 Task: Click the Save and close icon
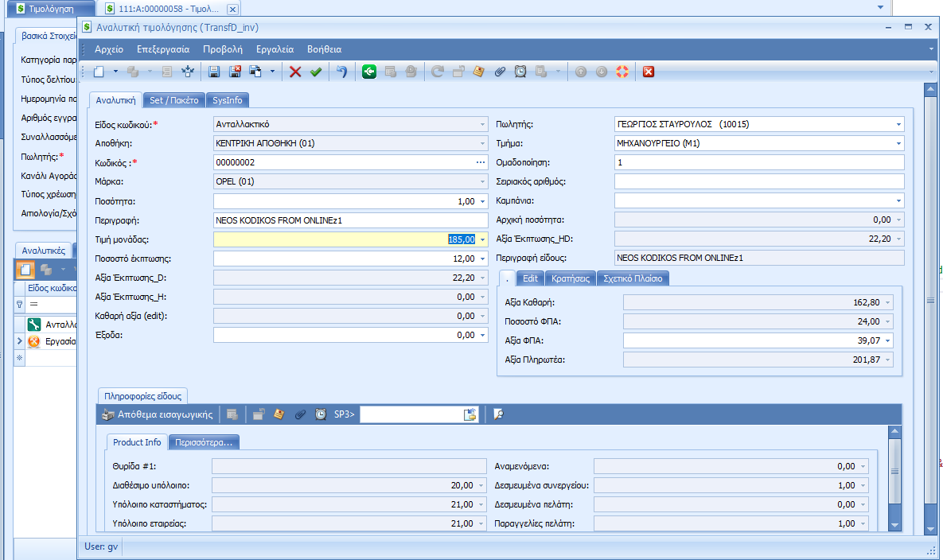coord(235,72)
